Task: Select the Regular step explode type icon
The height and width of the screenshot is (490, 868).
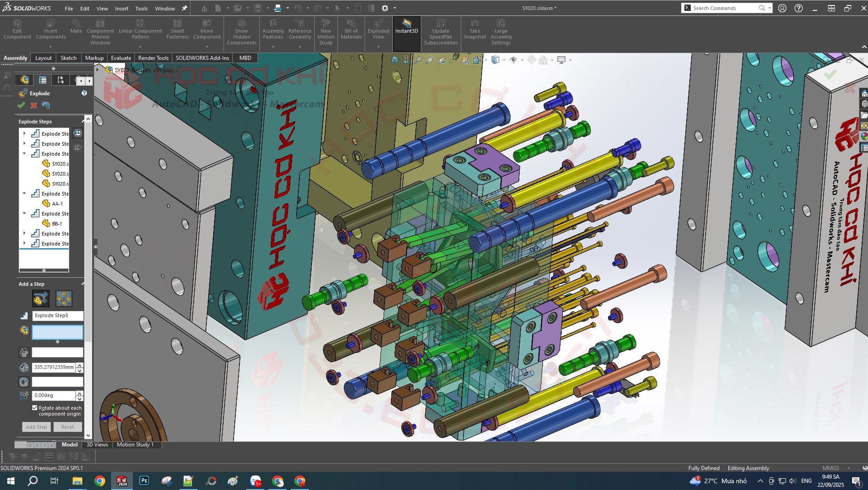Action: 40,299
